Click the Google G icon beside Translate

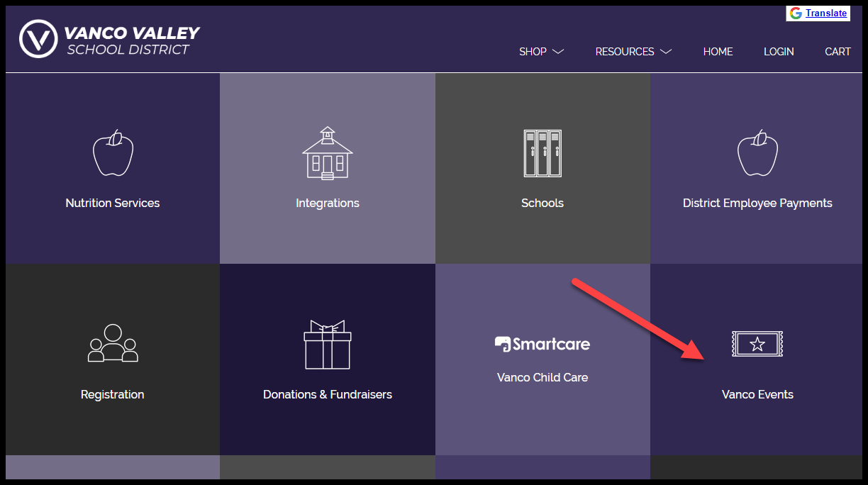coord(796,13)
